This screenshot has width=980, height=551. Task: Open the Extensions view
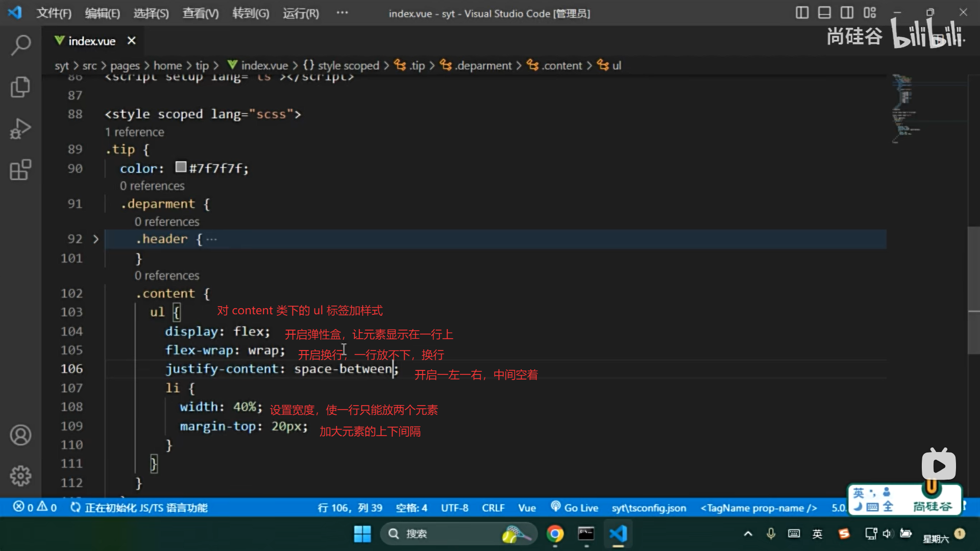coord(20,170)
